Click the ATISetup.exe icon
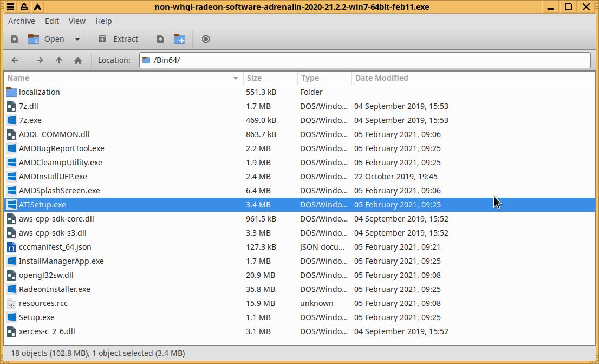 [x=11, y=205]
